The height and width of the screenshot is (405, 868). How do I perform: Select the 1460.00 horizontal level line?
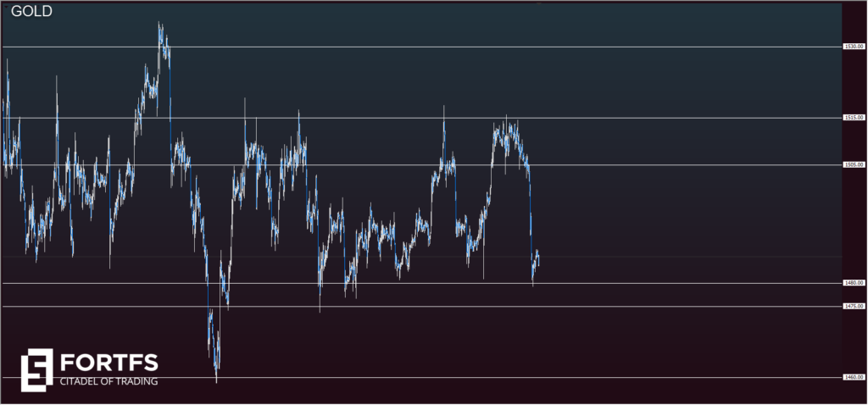[x=509, y=378]
